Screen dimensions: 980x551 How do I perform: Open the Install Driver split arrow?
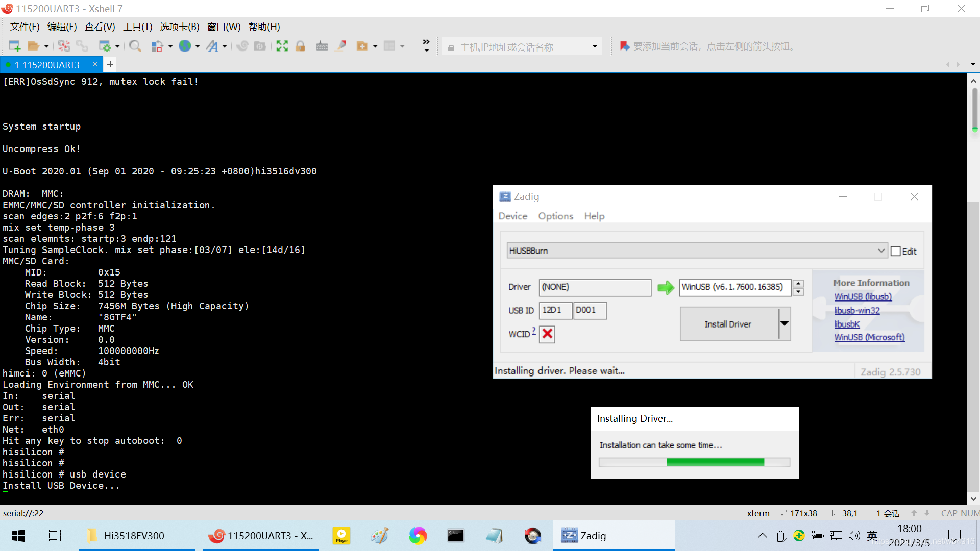pyautogui.click(x=785, y=324)
